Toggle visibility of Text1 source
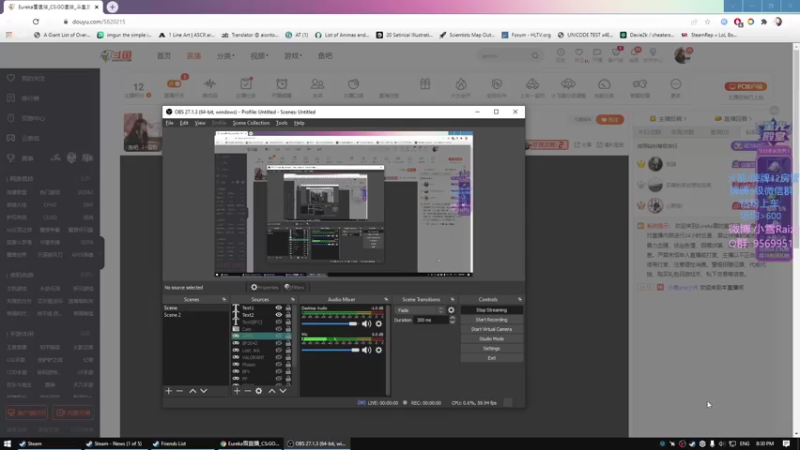 click(279, 308)
